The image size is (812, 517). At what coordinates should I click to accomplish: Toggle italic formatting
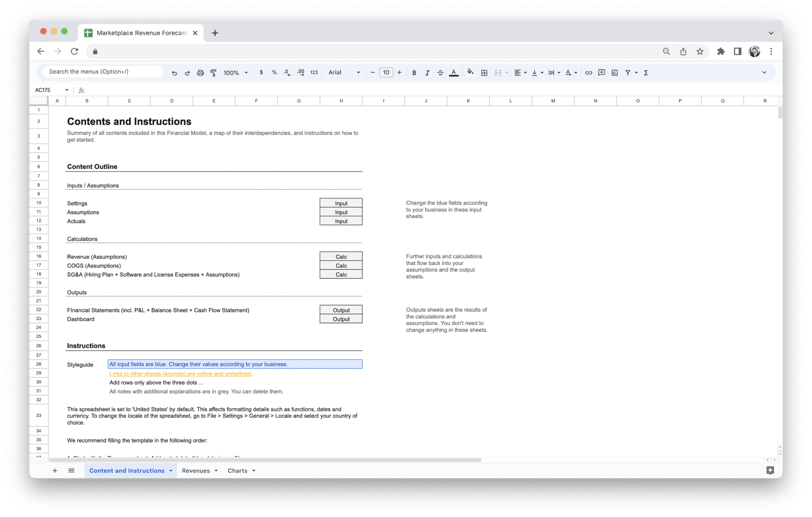(427, 72)
